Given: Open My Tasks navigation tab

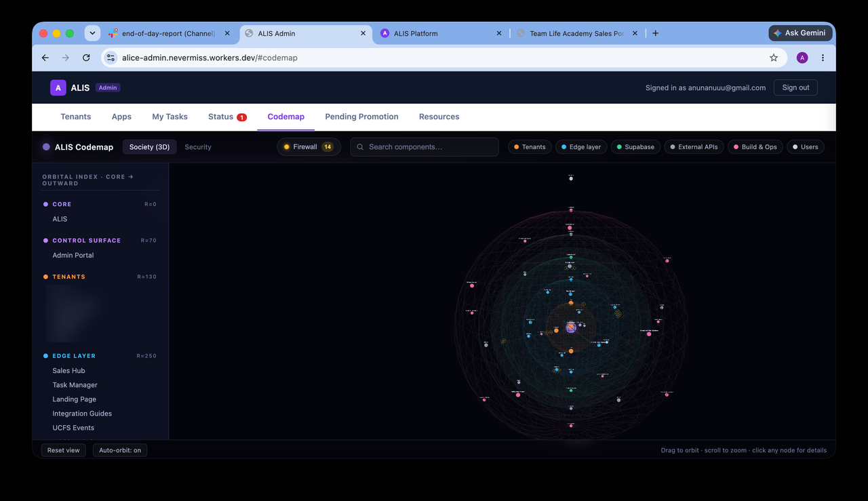Looking at the screenshot, I should pyautogui.click(x=170, y=117).
